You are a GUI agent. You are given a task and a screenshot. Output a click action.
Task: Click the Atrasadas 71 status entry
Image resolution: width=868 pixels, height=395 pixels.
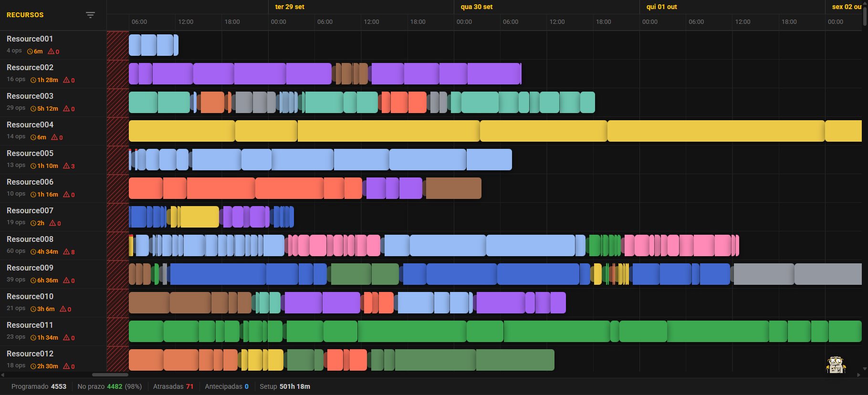pyautogui.click(x=173, y=386)
